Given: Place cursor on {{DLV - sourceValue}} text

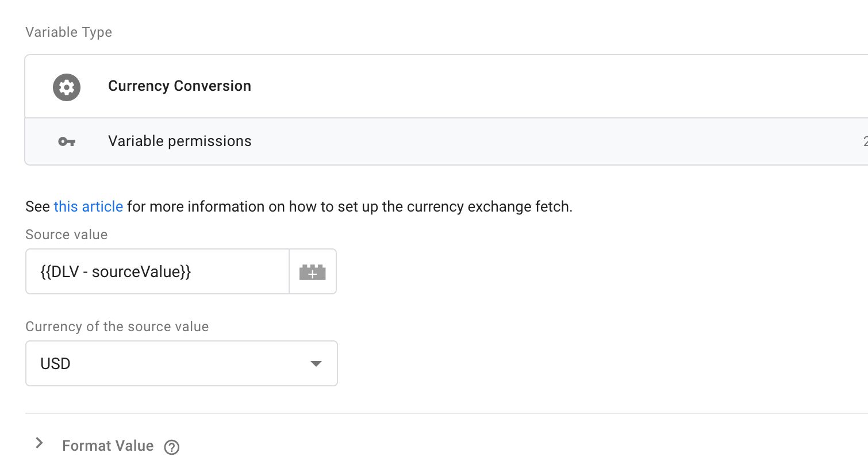Looking at the screenshot, I should 116,271.
